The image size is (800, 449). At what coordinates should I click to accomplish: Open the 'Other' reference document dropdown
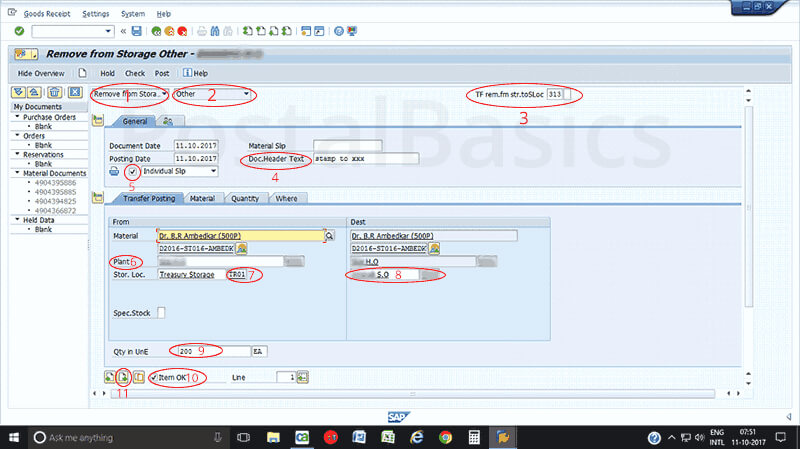210,95
